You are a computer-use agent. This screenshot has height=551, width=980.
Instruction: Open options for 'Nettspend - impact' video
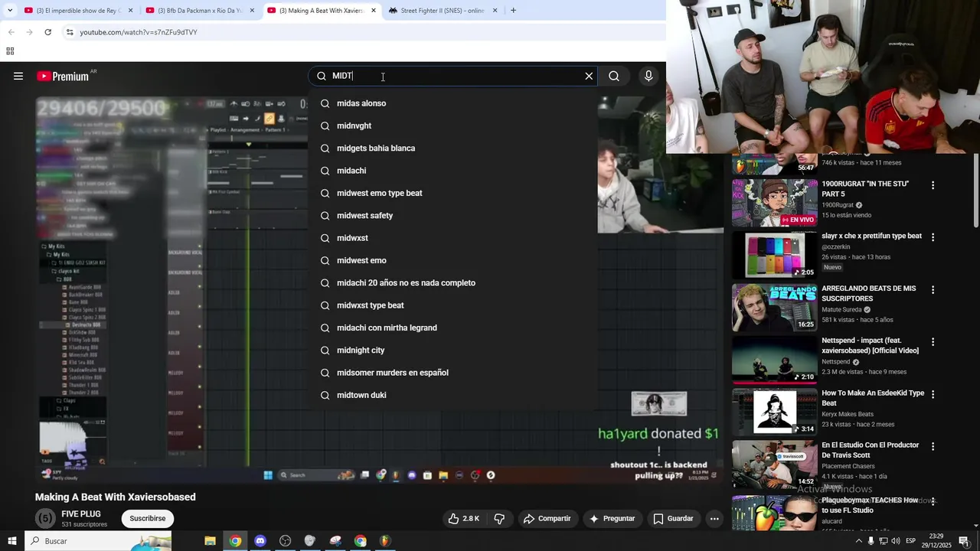pyautogui.click(x=933, y=342)
